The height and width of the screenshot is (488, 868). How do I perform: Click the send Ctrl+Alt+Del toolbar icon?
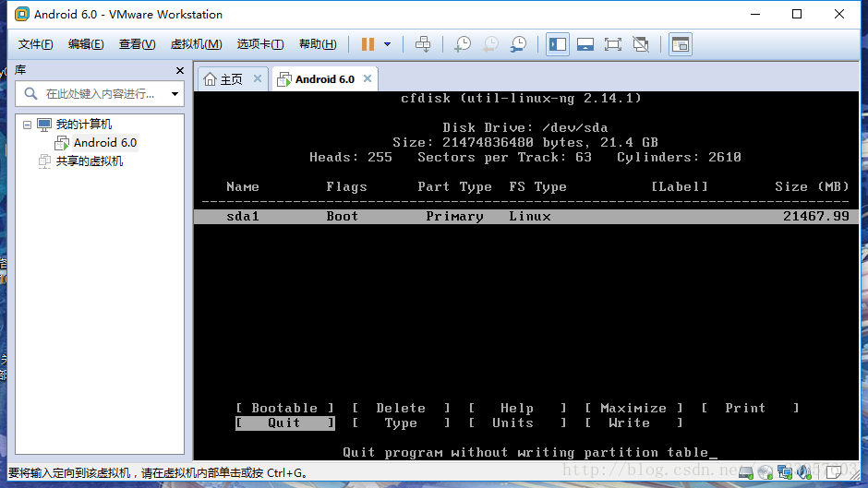pos(423,44)
